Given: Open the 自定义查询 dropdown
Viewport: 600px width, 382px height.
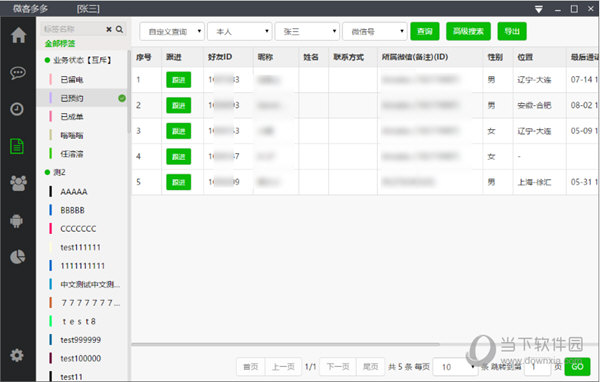Looking at the screenshot, I should pos(172,31).
